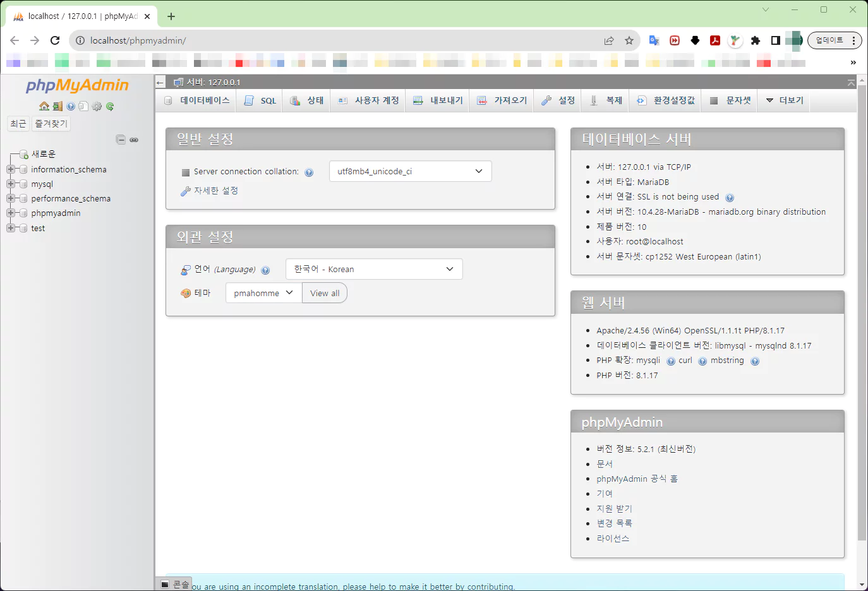Bookmark this page with the star icon
The width and height of the screenshot is (868, 591).
tap(629, 40)
